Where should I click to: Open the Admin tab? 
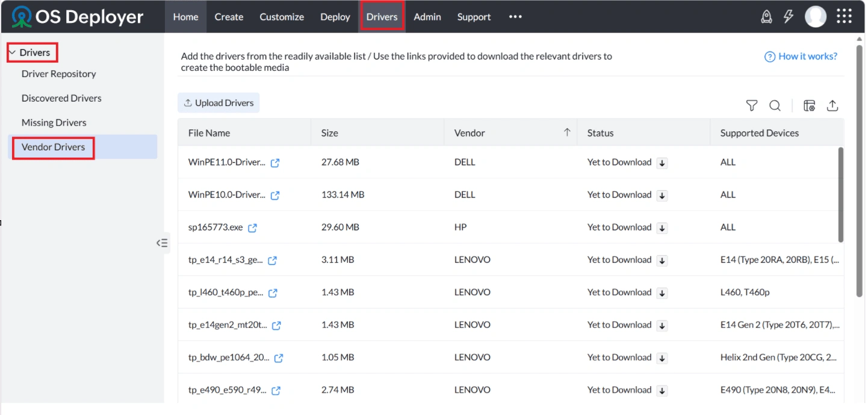click(427, 17)
